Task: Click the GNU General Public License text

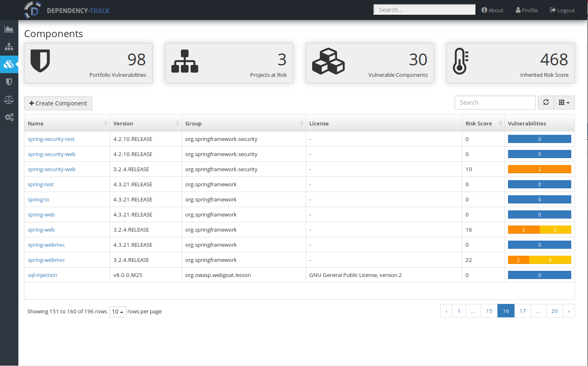Action: click(x=355, y=275)
